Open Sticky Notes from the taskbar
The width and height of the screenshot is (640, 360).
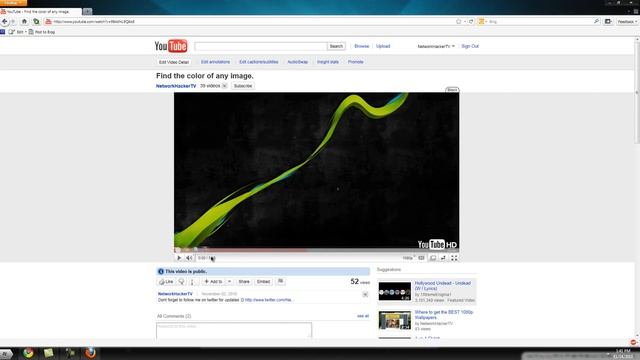pyautogui.click(x=49, y=353)
